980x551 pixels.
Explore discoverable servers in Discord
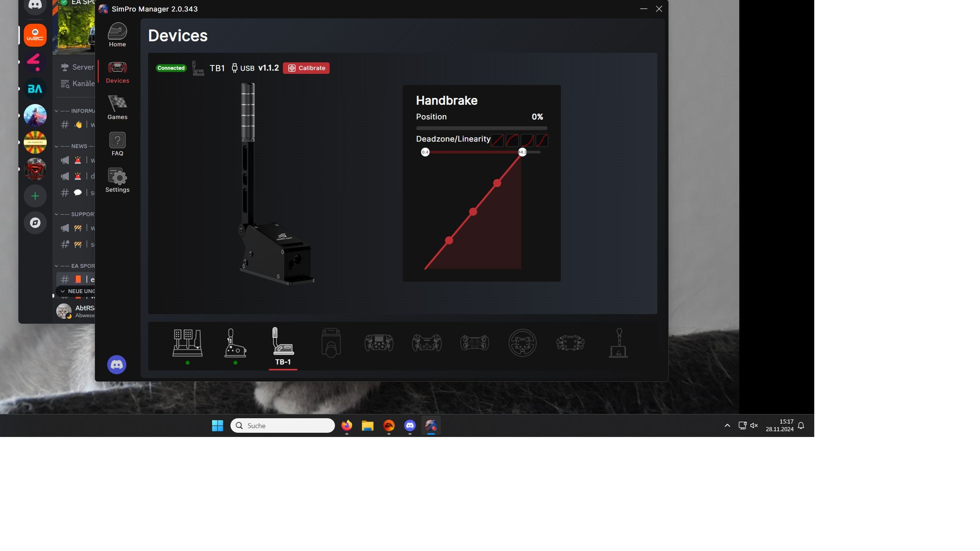tap(35, 223)
